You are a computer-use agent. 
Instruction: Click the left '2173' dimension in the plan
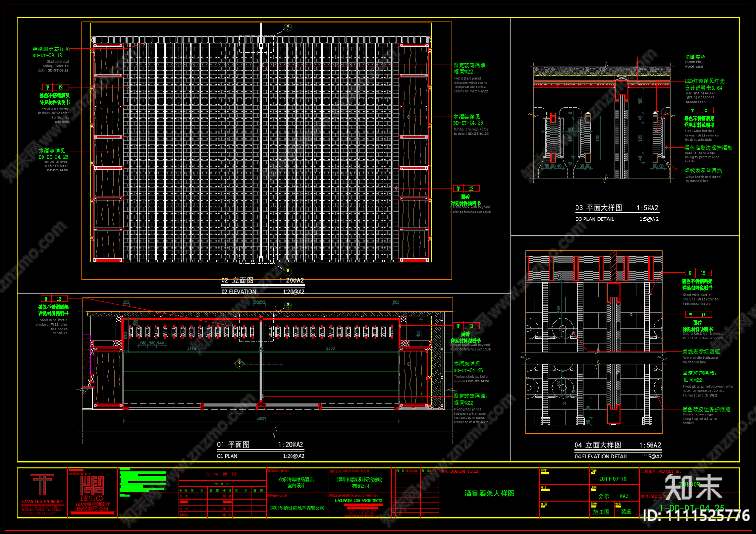191,349
